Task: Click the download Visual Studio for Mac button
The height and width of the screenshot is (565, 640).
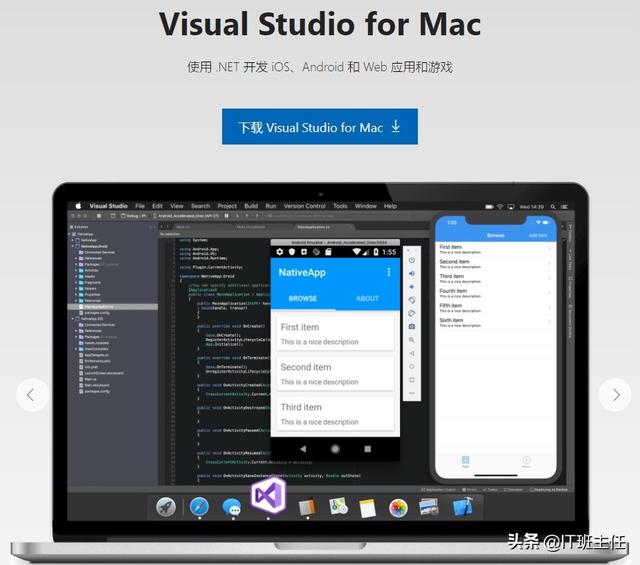Action: pos(320,126)
